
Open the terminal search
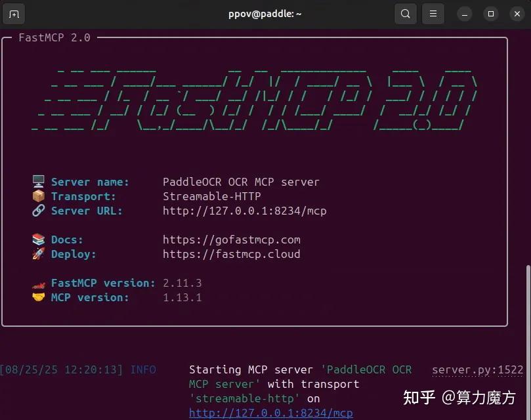coord(405,13)
